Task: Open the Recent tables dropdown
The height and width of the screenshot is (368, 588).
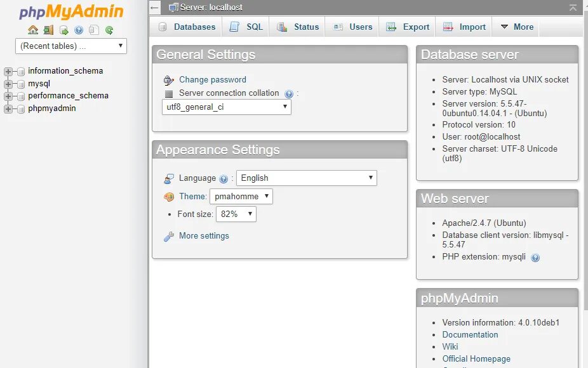Action: coord(71,46)
